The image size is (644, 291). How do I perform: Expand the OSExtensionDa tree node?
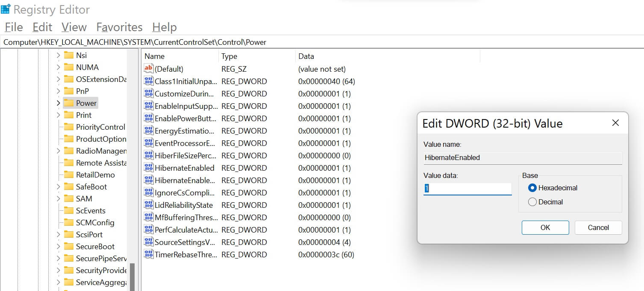tap(59, 79)
